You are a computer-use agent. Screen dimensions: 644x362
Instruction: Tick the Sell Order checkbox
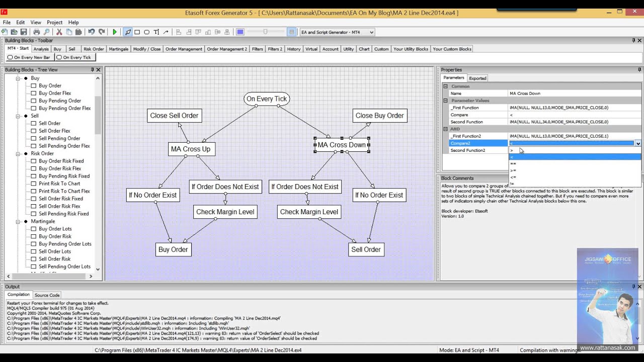[x=34, y=124]
